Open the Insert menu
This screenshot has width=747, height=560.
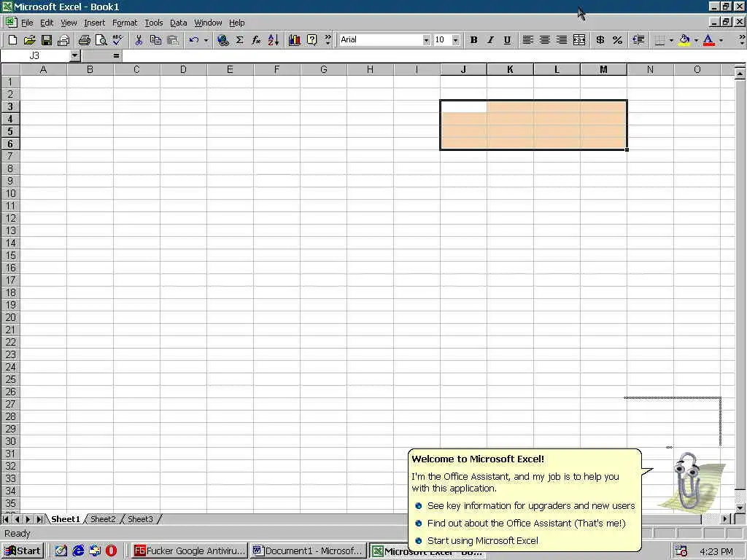94,23
